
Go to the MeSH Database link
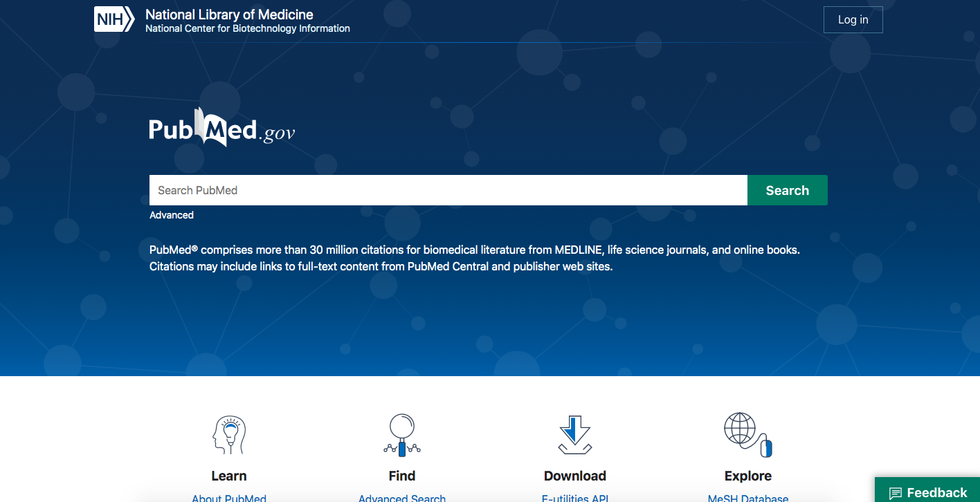(747, 497)
